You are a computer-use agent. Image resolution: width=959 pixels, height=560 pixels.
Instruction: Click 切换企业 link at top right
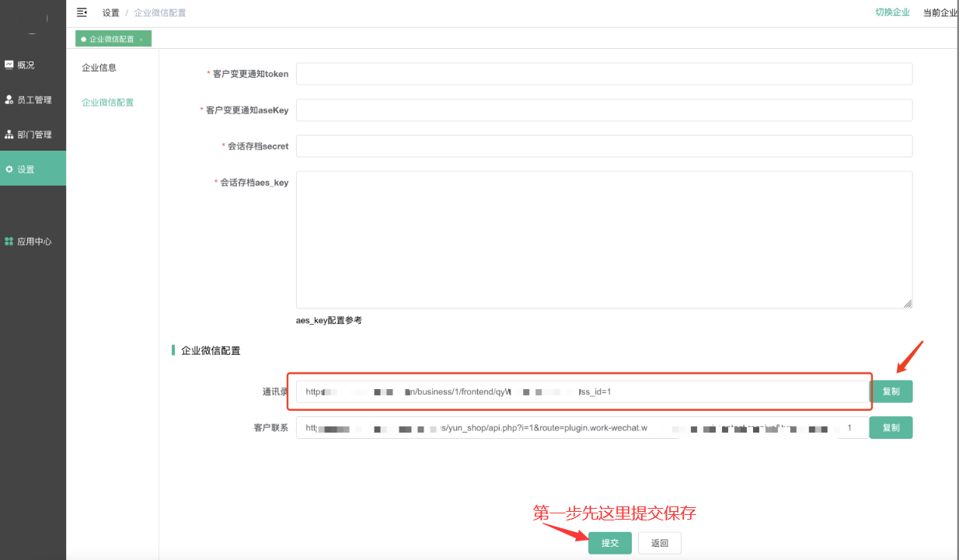[x=892, y=12]
